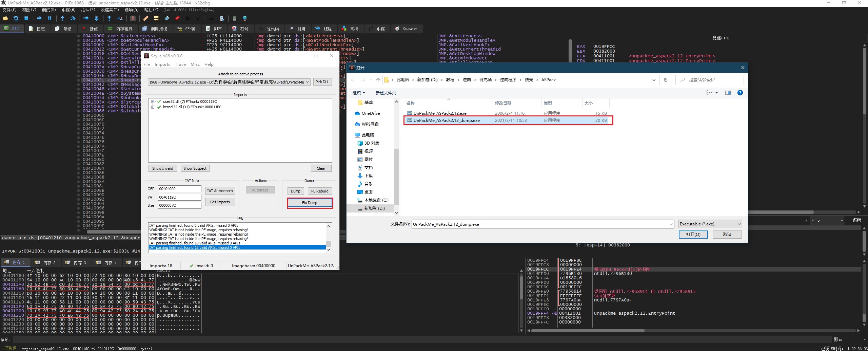This screenshot has height=351, width=868.
Task: Click the pause execution toolbar icon
Action: [x=50, y=18]
